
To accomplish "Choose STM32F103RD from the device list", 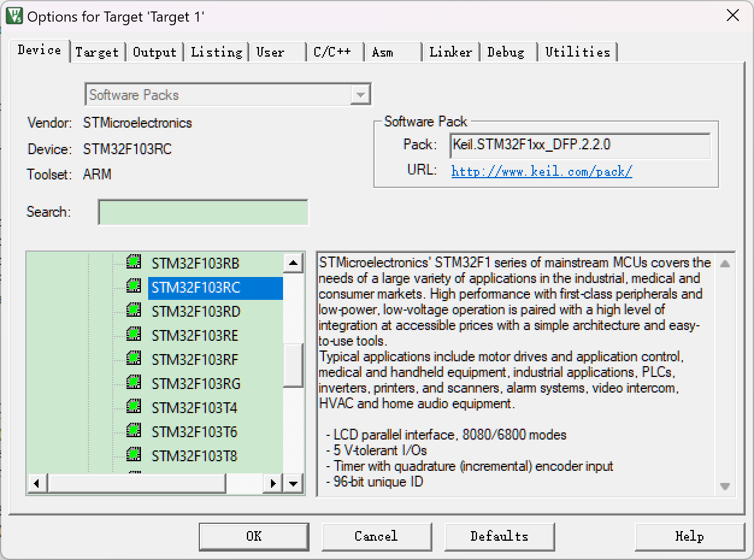I will point(196,312).
